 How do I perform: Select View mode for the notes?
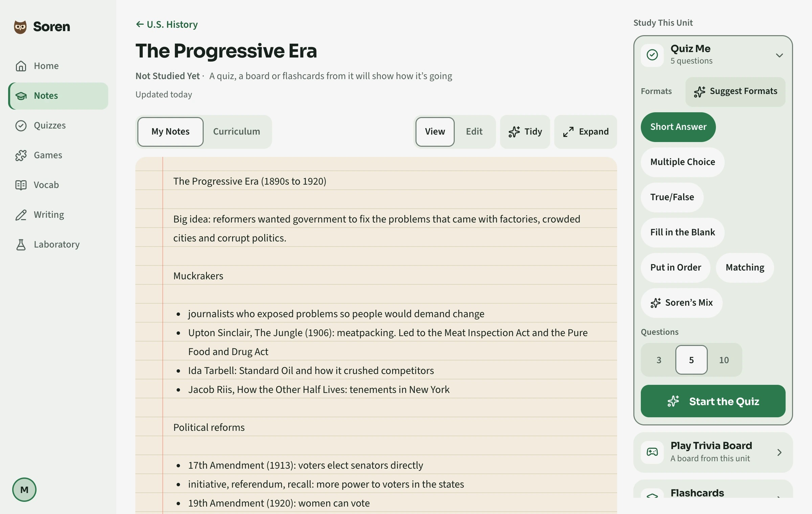coord(435,132)
